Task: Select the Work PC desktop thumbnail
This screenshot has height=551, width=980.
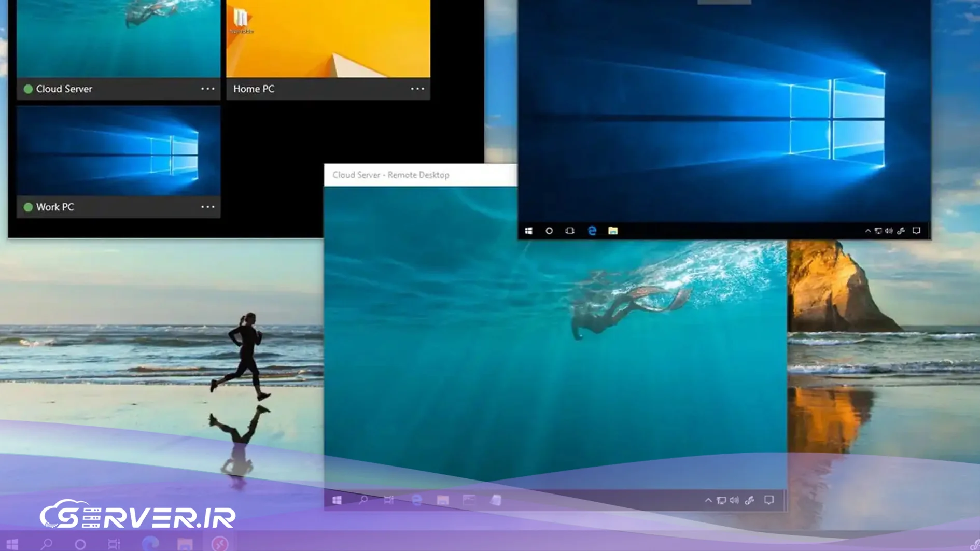Action: click(x=118, y=151)
